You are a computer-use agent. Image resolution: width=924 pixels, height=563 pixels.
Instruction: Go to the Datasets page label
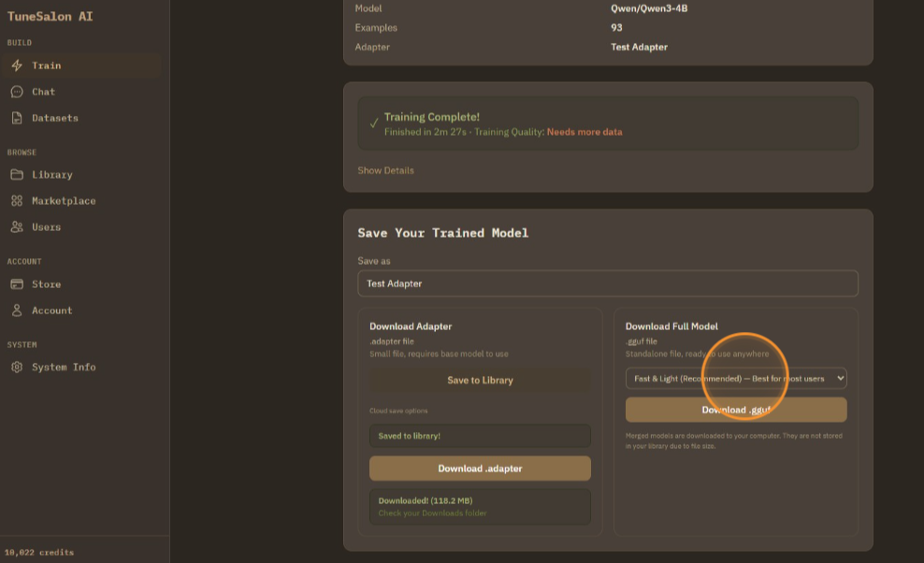(55, 118)
